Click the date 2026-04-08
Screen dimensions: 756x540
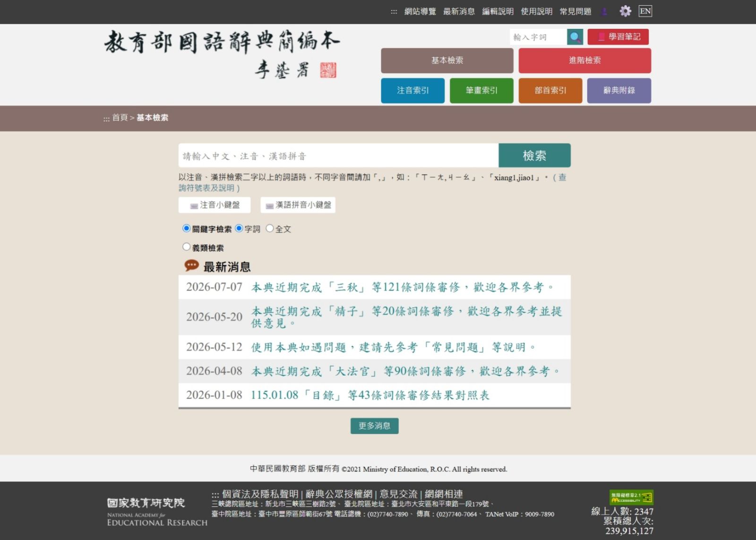click(x=214, y=371)
